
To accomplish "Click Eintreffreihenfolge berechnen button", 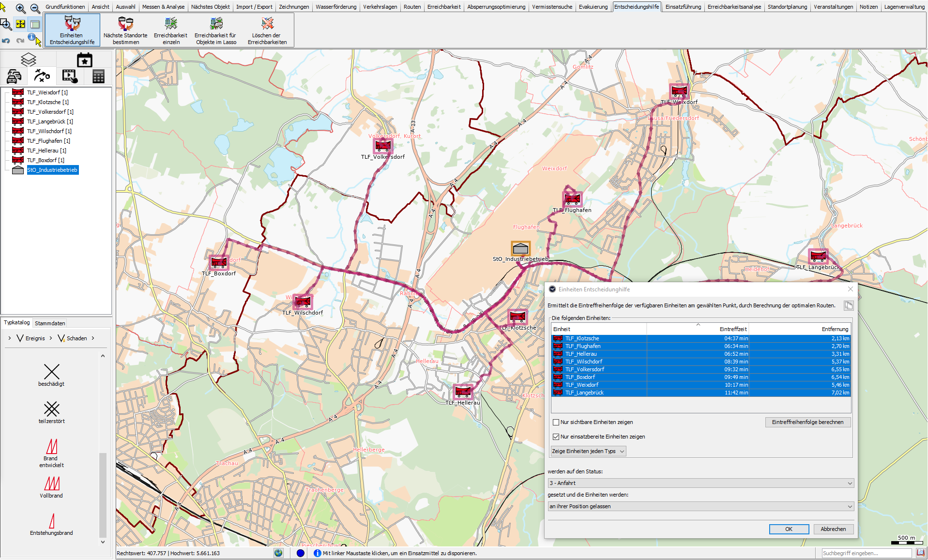I will pos(807,422).
